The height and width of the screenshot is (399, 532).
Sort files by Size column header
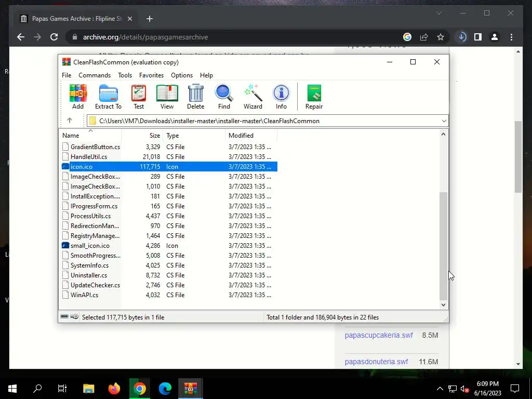[142, 135]
